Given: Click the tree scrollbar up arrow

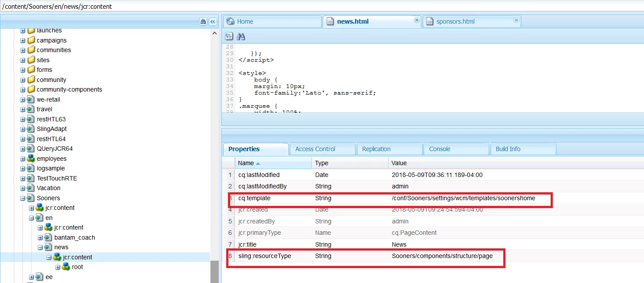Looking at the screenshot, I should pyautogui.click(x=214, y=33).
